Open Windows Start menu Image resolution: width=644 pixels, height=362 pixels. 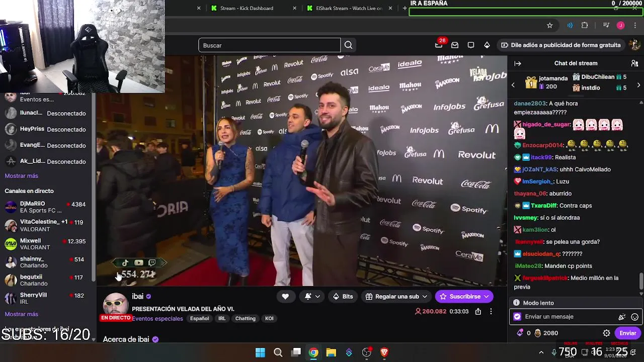(x=260, y=352)
